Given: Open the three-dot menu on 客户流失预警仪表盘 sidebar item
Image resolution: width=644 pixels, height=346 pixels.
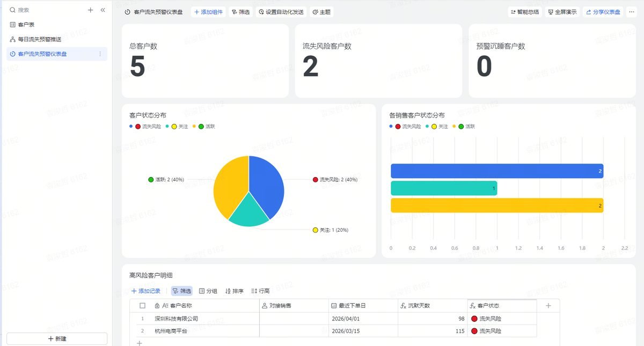Looking at the screenshot, I should point(100,54).
